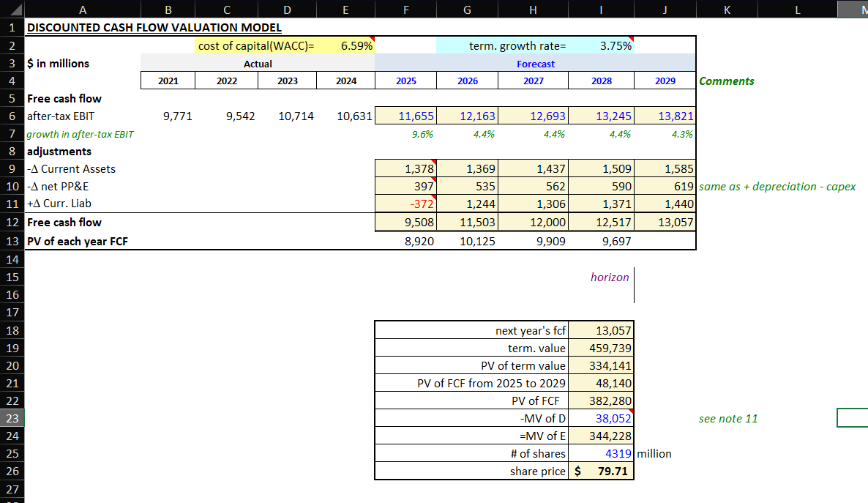The height and width of the screenshot is (503, 868).
Task: Select net PP&E value 619
Action: click(665, 186)
